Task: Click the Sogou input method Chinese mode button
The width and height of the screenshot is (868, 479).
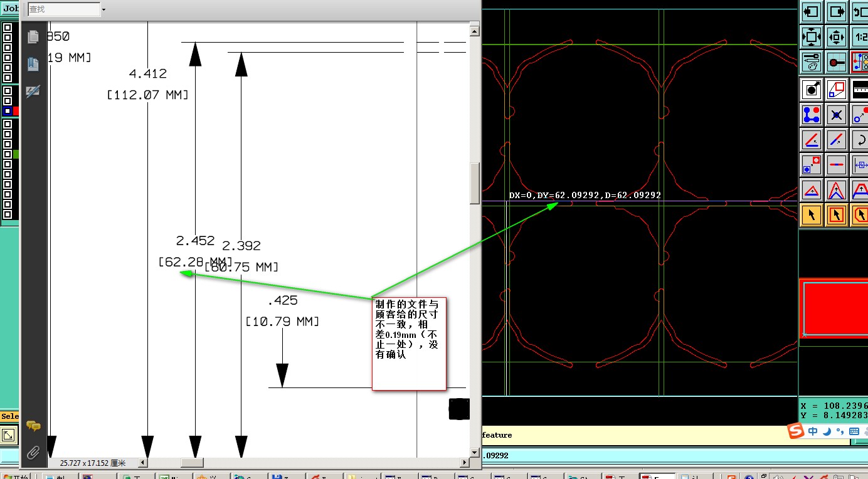Action: click(813, 431)
